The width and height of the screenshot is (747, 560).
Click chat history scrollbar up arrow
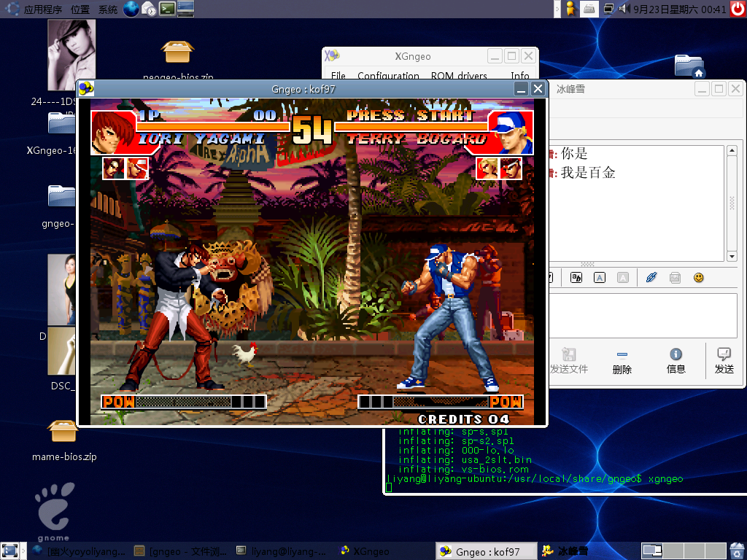click(x=732, y=150)
